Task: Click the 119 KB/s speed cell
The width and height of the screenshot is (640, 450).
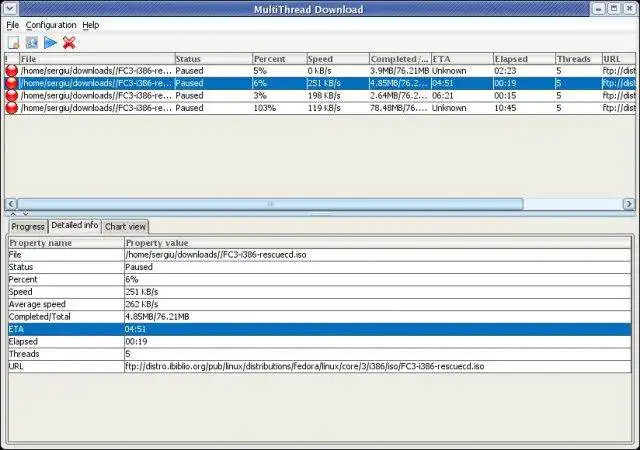Action: [338, 108]
